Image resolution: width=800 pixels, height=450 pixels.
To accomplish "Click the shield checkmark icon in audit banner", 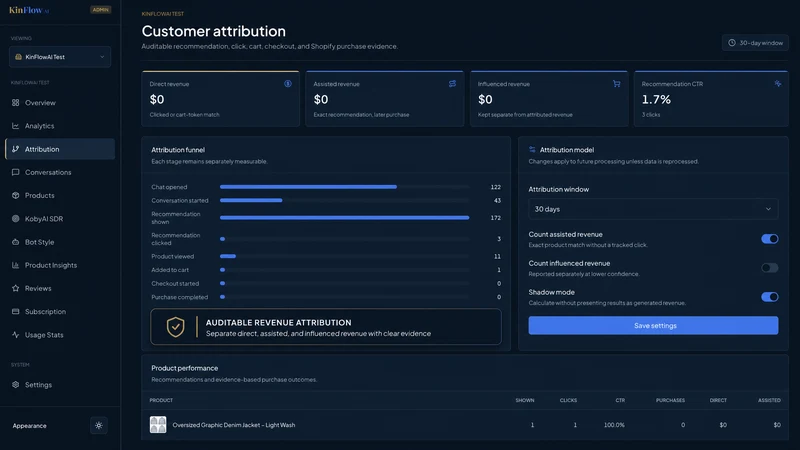I will click(x=176, y=327).
